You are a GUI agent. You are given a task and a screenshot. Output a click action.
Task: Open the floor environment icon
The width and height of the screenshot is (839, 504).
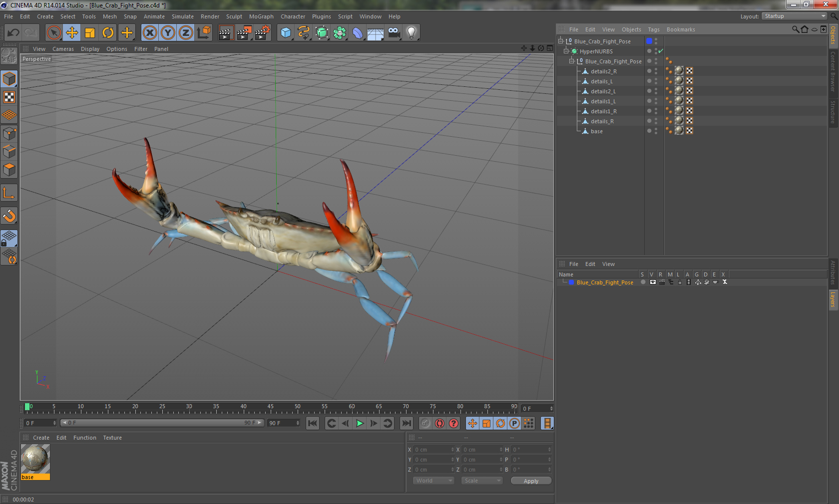[x=376, y=33]
